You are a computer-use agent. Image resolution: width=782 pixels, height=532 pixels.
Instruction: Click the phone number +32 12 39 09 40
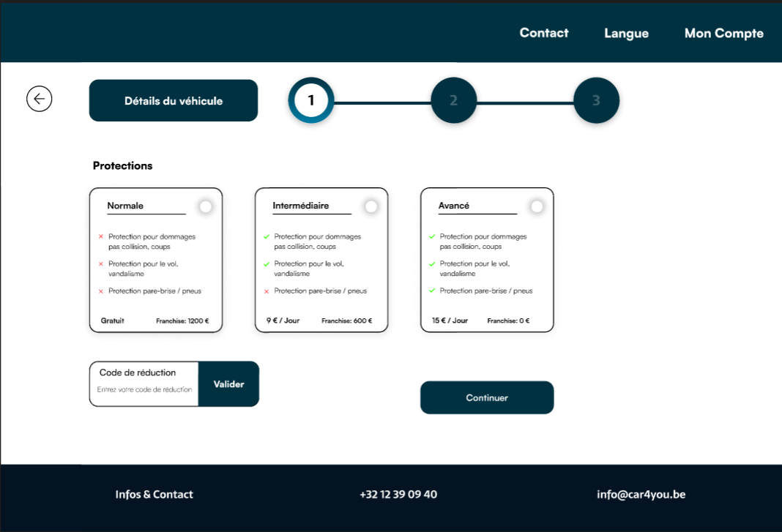398,495
